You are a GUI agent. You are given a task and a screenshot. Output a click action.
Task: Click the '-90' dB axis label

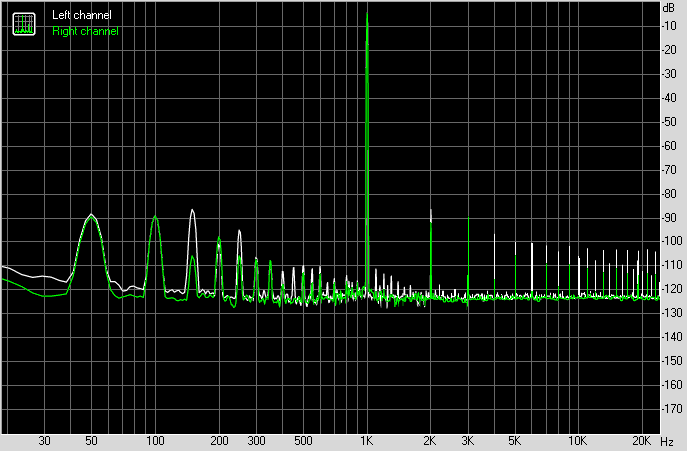pyautogui.click(x=670, y=217)
